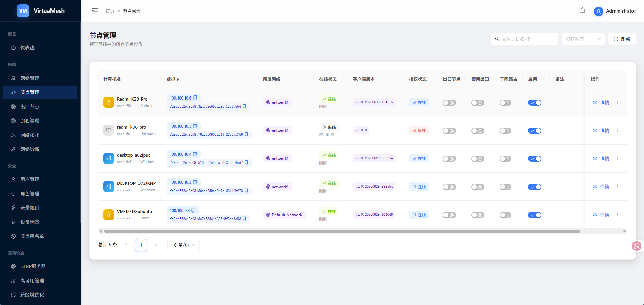The image size is (644, 305).
Task: Select page 1 in pagination
Action: tap(141, 245)
